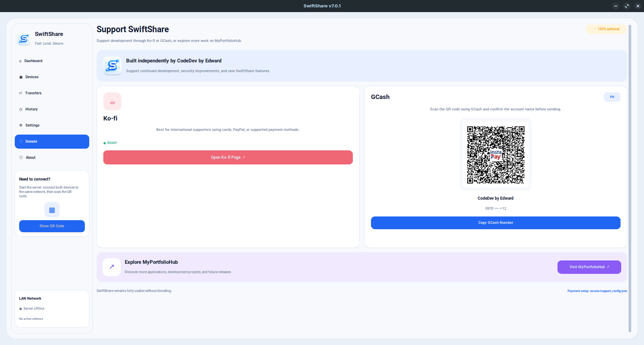644x345 pixels.
Task: Click the masked GCash number 0970 ••• ••12
Action: (x=496, y=209)
